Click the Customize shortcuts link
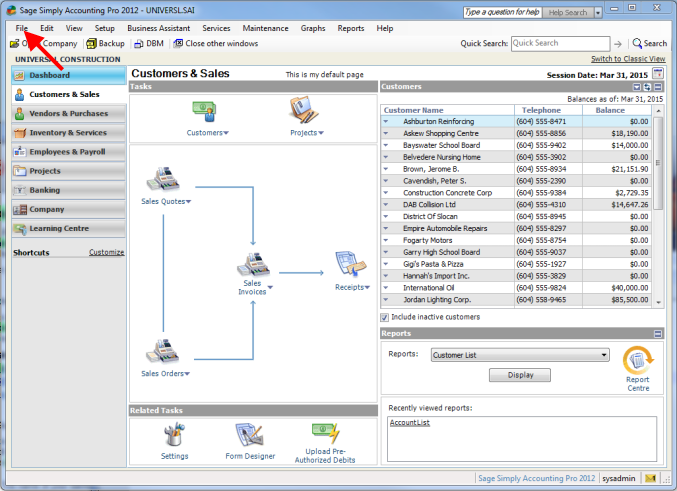Screen dimensions: 677x491 pos(106,252)
